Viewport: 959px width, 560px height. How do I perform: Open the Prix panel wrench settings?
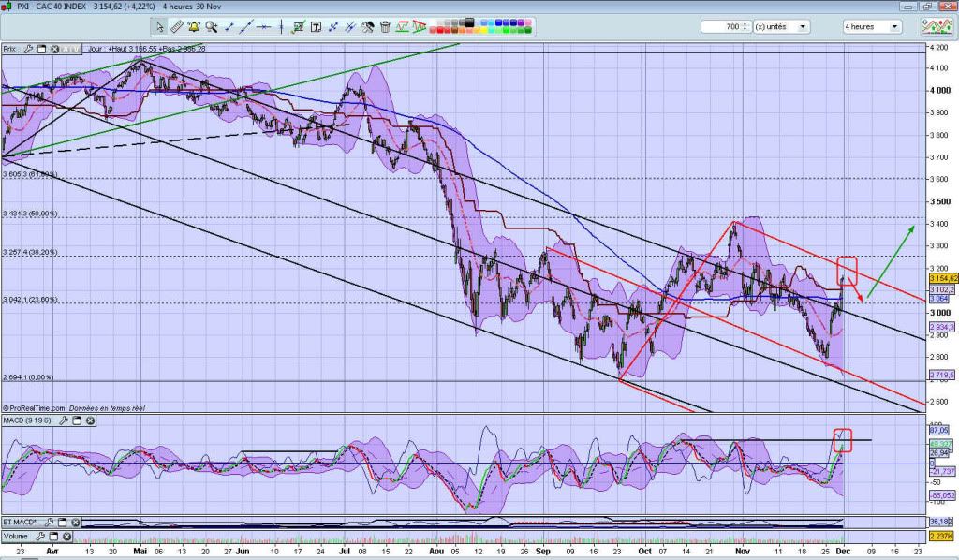pyautogui.click(x=28, y=49)
